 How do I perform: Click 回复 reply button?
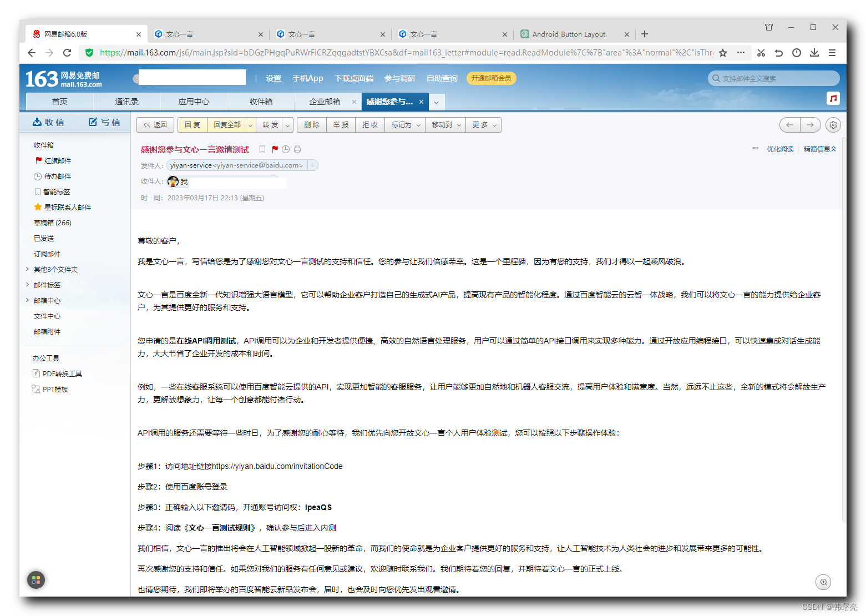[193, 125]
